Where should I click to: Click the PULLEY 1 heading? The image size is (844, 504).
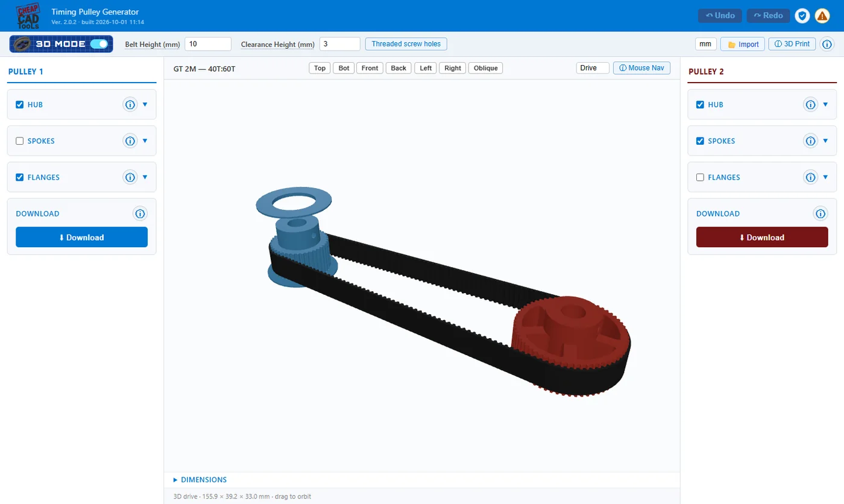(26, 72)
